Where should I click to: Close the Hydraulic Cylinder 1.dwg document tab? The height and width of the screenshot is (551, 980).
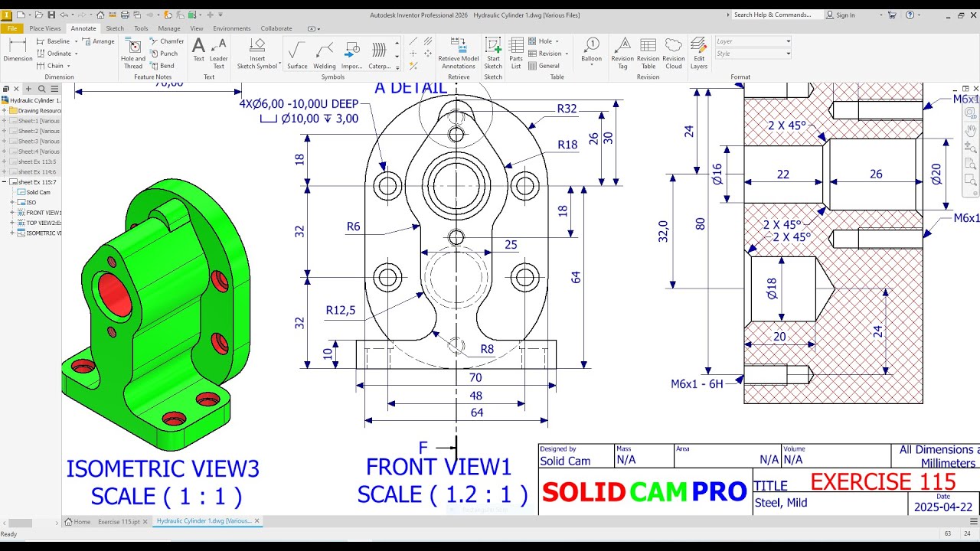pyautogui.click(x=257, y=521)
